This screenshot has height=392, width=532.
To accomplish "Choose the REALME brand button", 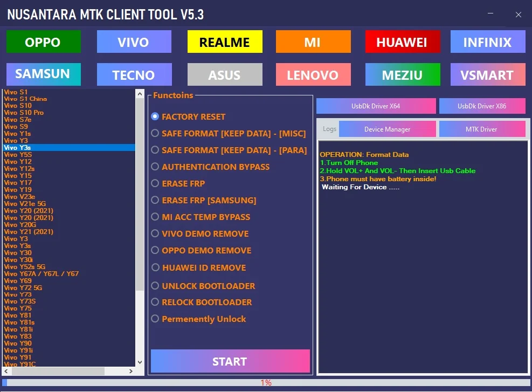I will (225, 42).
